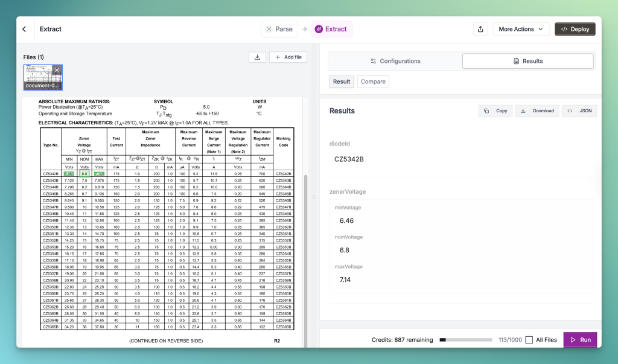Download the extraction results
This screenshot has width=618, height=364.
pyautogui.click(x=537, y=111)
